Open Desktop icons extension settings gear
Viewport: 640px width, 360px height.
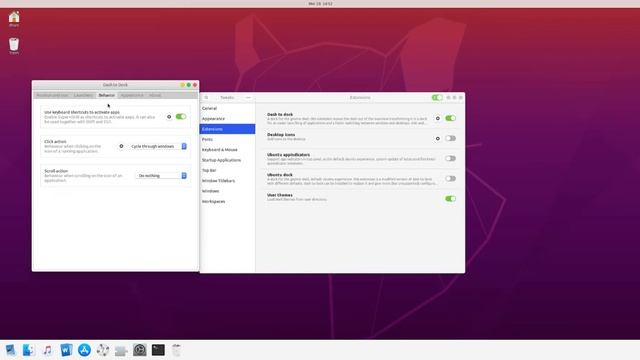click(x=438, y=138)
